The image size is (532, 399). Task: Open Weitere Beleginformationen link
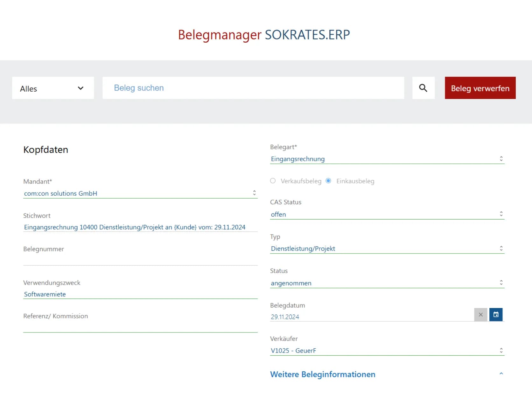pos(323,374)
